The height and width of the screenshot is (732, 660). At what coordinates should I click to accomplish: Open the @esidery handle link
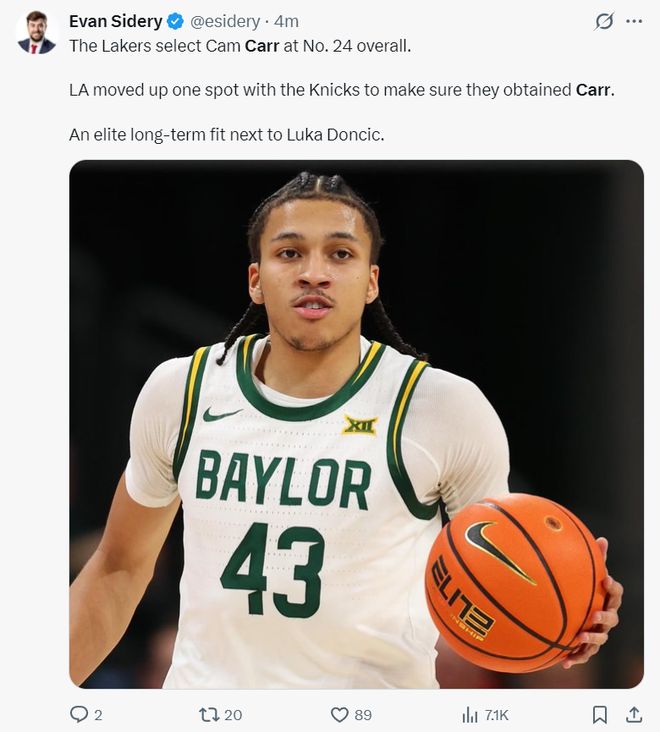click(225, 21)
